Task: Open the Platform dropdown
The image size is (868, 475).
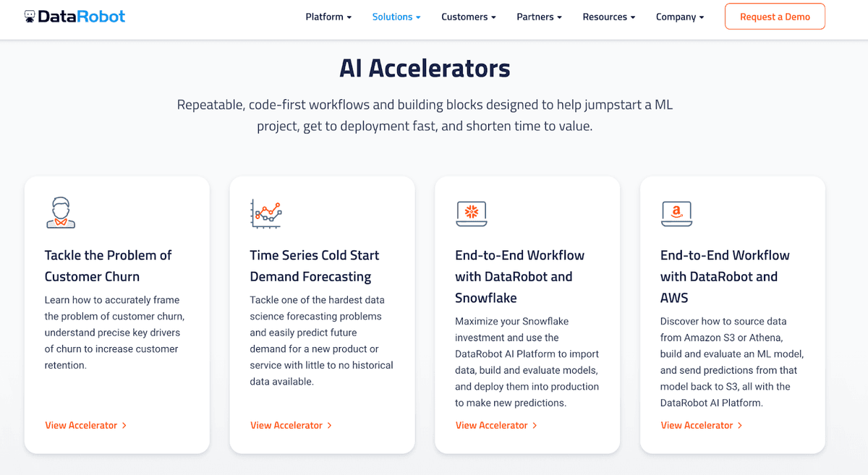Action: pos(328,16)
